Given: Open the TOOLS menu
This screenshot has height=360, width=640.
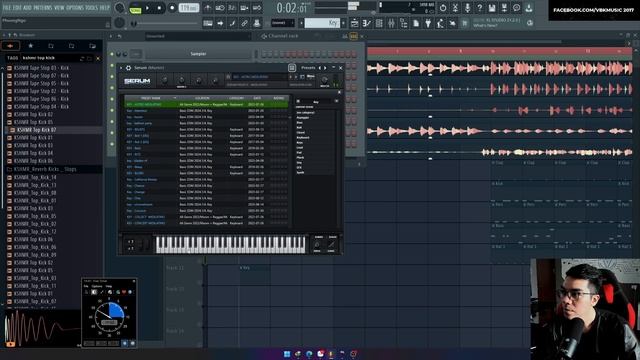Looking at the screenshot, I should point(92,7).
